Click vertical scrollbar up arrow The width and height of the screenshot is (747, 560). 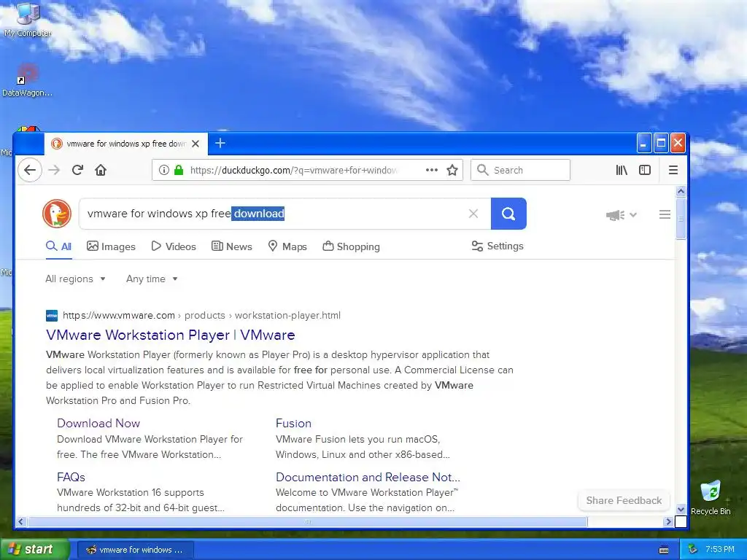click(x=681, y=192)
